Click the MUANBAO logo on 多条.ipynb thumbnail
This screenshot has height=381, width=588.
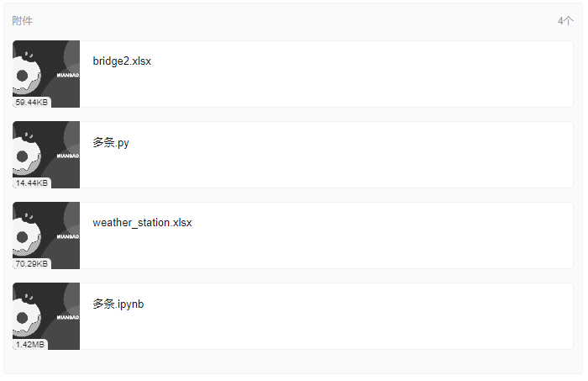click(68, 317)
